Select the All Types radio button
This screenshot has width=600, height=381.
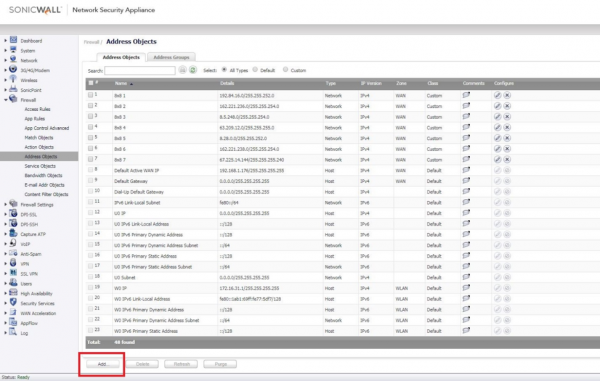224,70
